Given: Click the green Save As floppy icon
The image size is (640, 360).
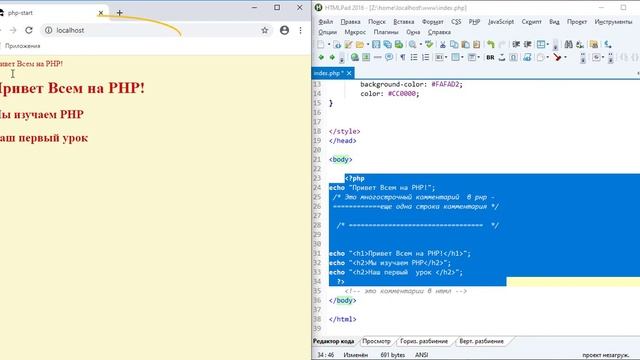Looking at the screenshot, I should [399, 44].
